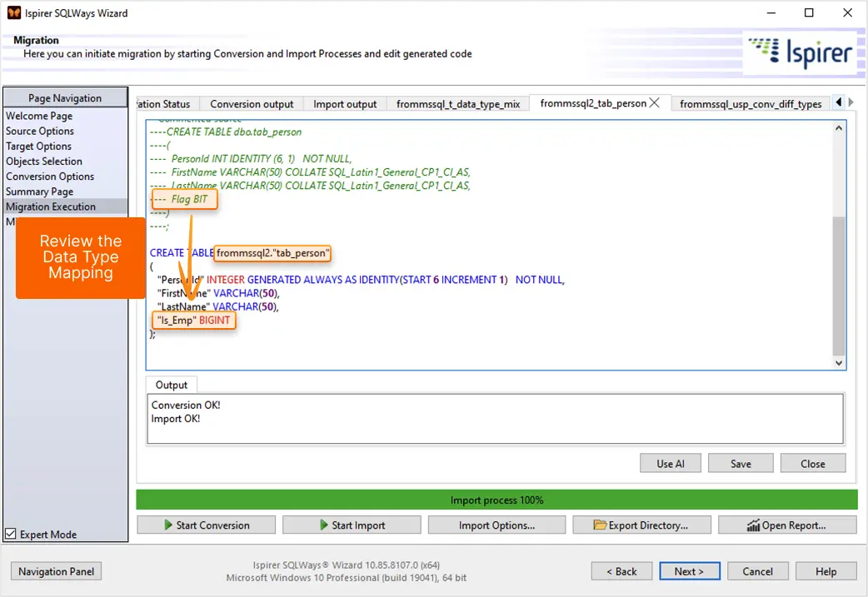
Task: Click the Page Navigation header
Action: pyautogui.click(x=65, y=98)
